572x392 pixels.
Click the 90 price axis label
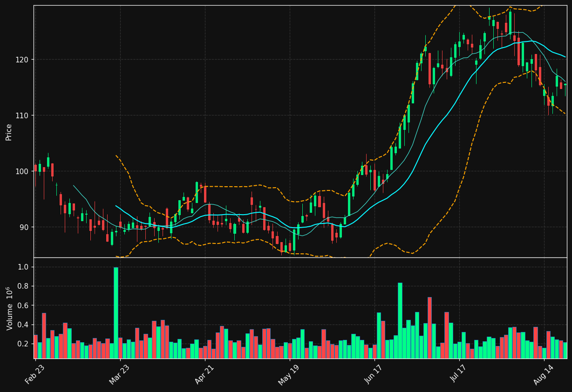24,227
